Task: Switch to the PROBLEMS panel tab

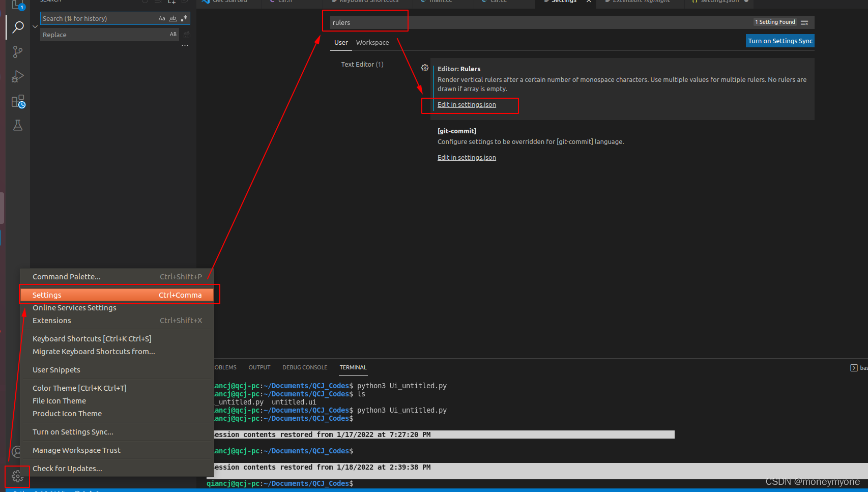Action: tap(225, 367)
